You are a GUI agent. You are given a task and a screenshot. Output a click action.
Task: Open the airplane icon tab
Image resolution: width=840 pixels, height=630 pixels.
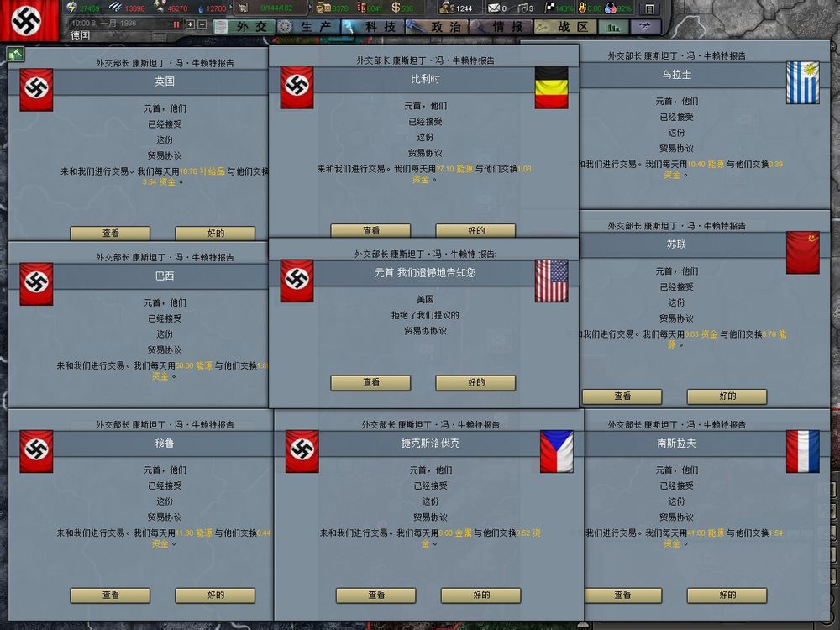pos(645,26)
